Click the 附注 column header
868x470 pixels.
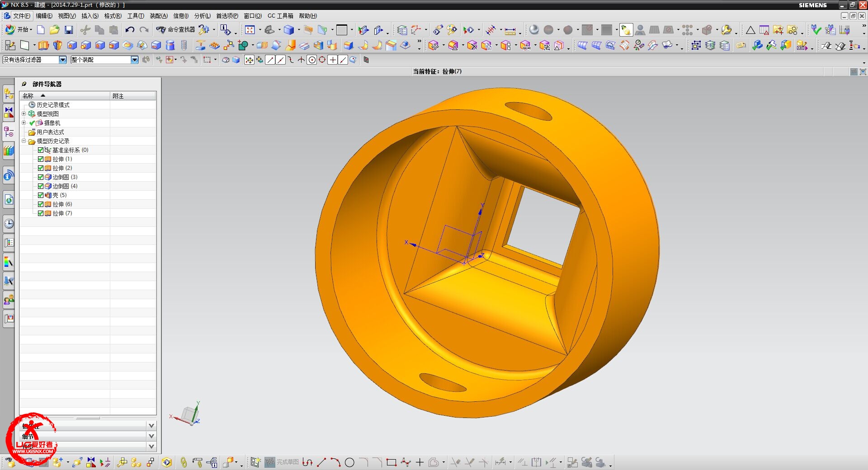tap(133, 96)
